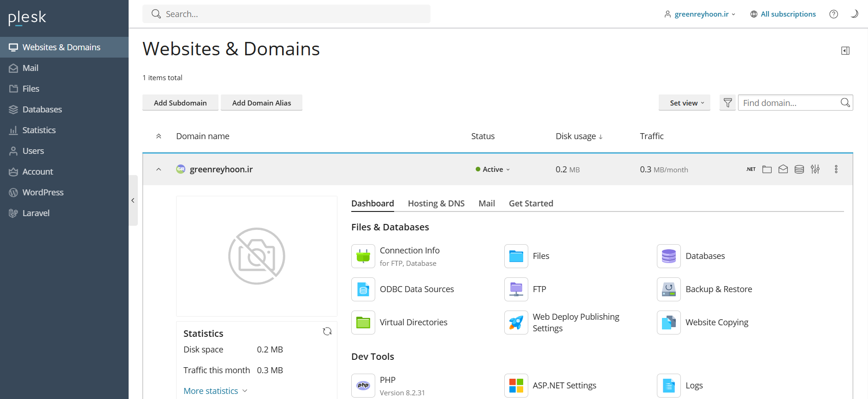
Task: Open the ASP.NET Settings link
Action: (x=565, y=385)
